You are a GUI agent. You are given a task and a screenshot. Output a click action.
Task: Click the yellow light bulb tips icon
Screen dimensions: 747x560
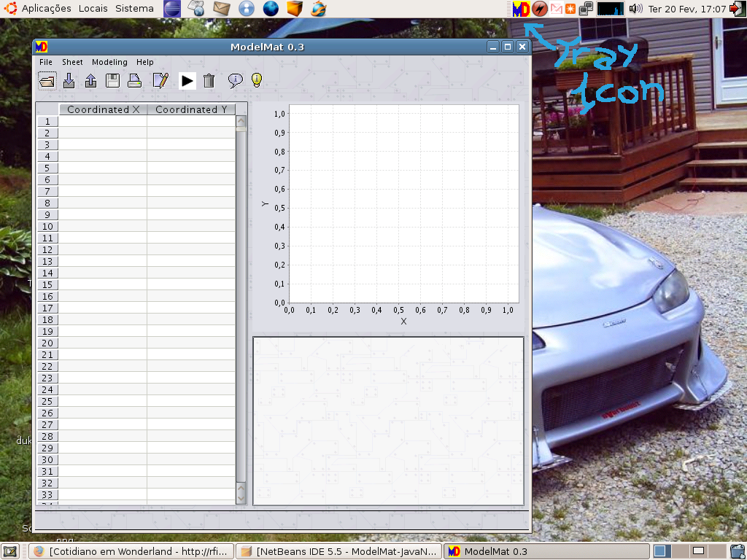(257, 80)
